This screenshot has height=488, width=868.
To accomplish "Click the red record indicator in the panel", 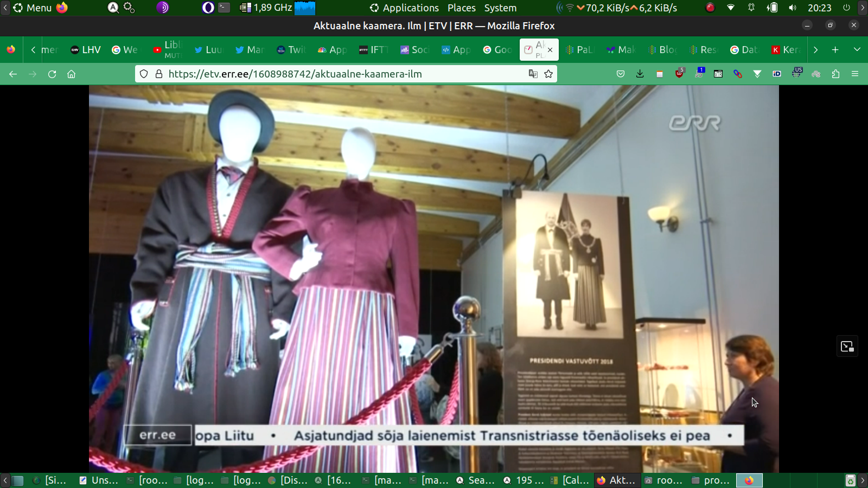I will click(710, 8).
